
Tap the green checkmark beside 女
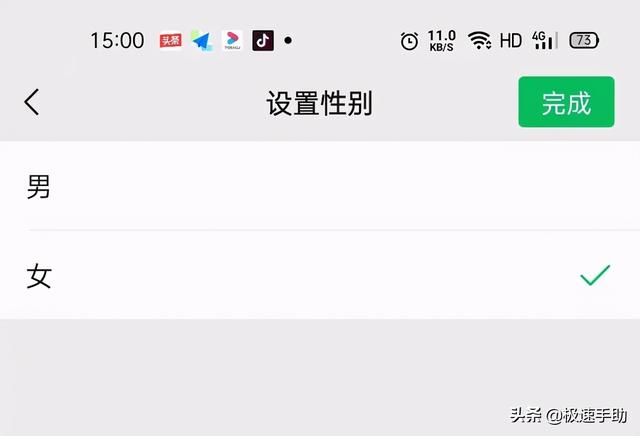coord(595,275)
